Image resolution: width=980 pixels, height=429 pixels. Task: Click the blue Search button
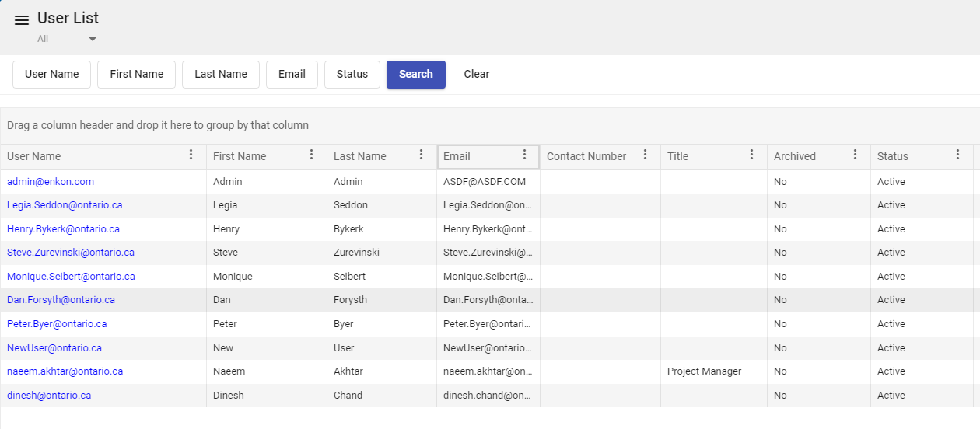415,75
